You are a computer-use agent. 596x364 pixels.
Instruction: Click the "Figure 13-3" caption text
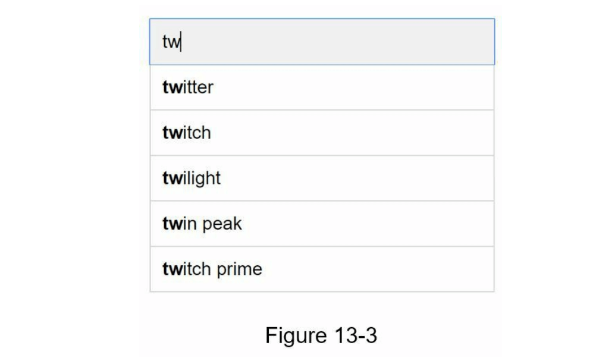[321, 335]
